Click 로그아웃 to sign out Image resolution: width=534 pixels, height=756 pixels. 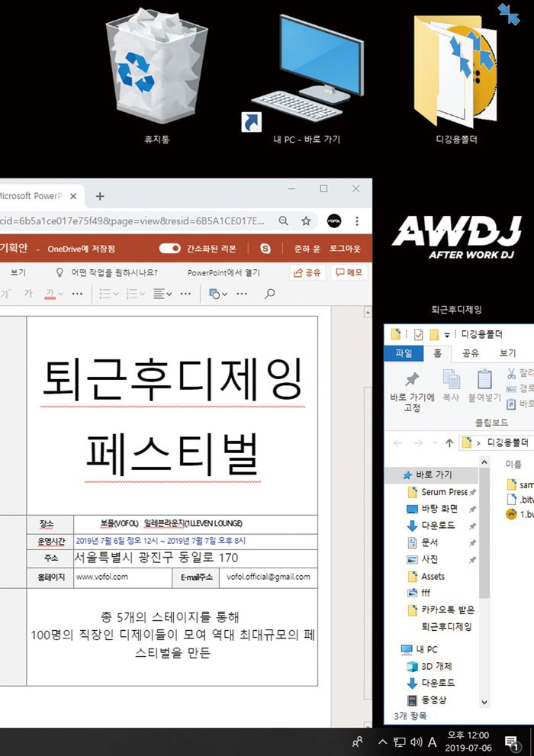tap(345, 248)
